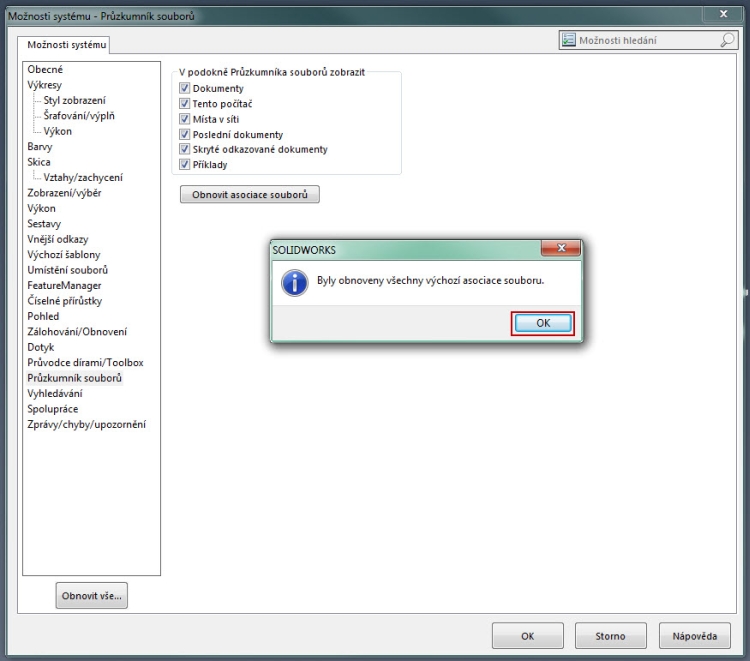Select Pohled in the options list
750x661 pixels.
click(43, 316)
